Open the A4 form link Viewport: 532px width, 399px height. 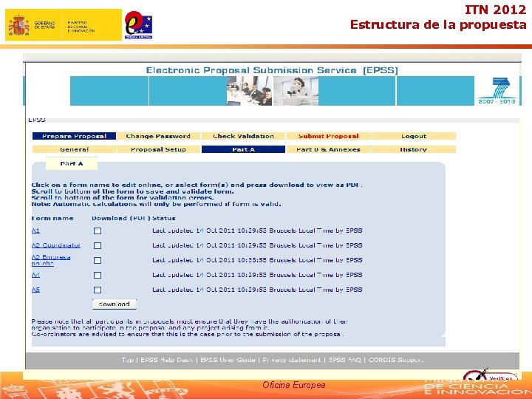pyautogui.click(x=35, y=275)
